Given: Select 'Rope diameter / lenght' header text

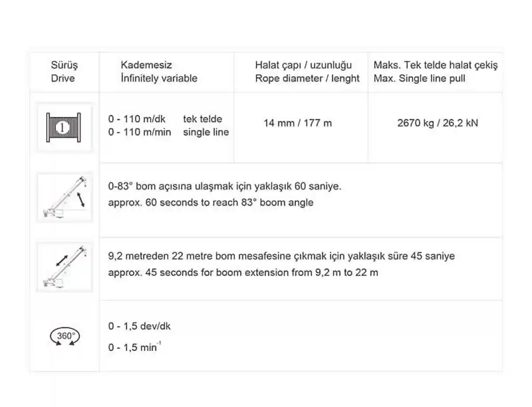Looking at the screenshot, I should click(x=307, y=78).
